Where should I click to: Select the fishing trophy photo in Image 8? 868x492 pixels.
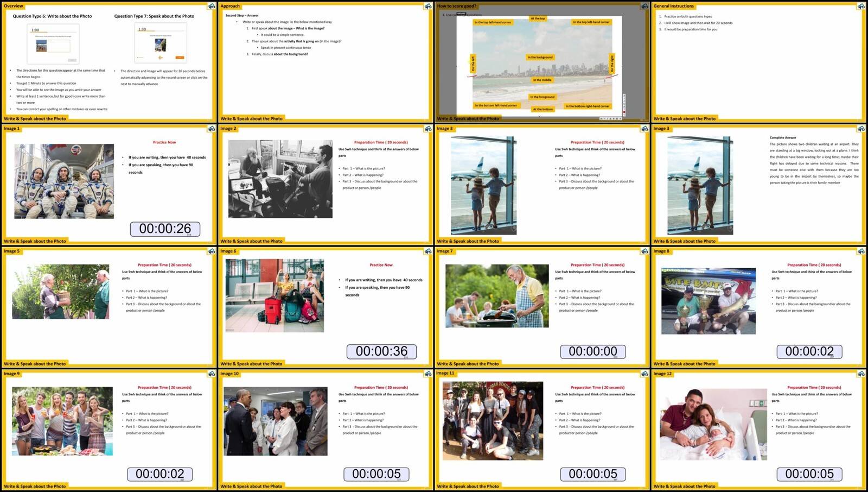709,301
